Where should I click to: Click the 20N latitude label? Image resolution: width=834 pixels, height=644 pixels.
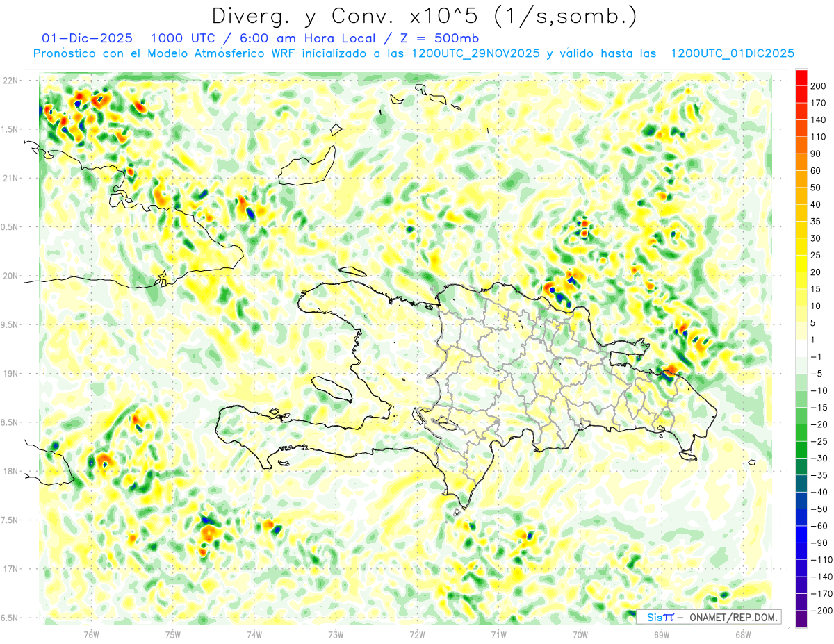[x=11, y=276]
